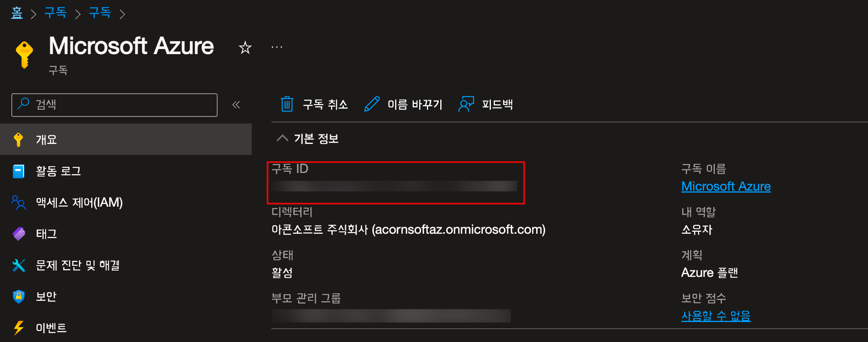868x342 pixels.
Task: Click the blurred 구독 ID value
Action: click(394, 186)
